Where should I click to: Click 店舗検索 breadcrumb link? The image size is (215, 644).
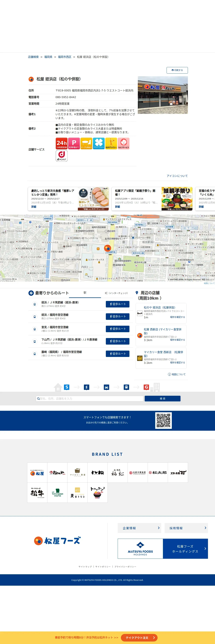coord(33,57)
